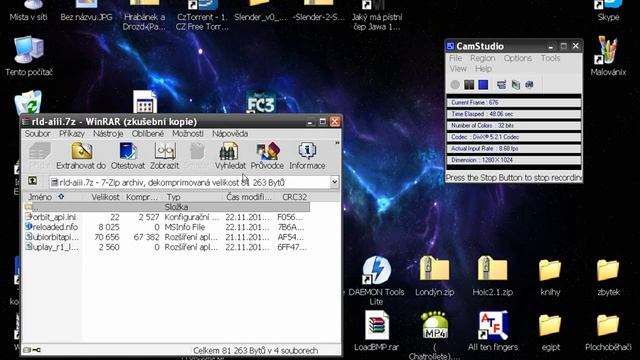Viewport: 640px width, 360px height.
Task: Click the Otestovat toolbar icon
Action: tap(128, 156)
